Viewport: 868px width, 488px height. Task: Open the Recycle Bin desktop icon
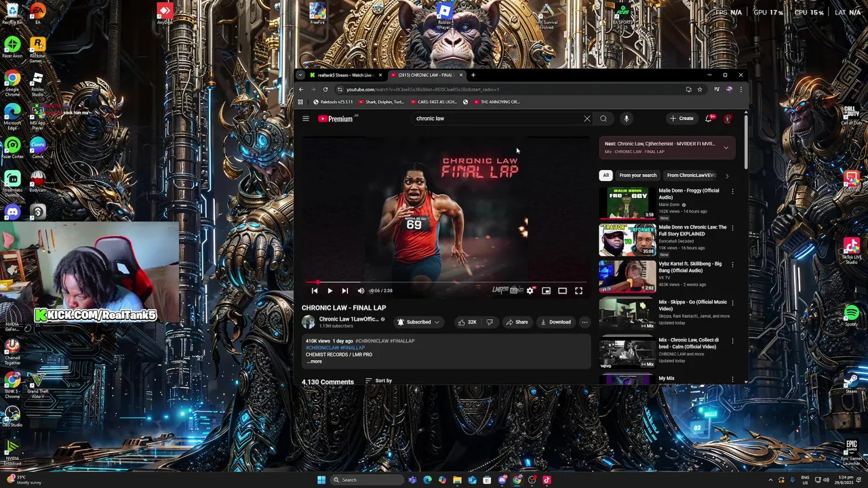coord(12,13)
